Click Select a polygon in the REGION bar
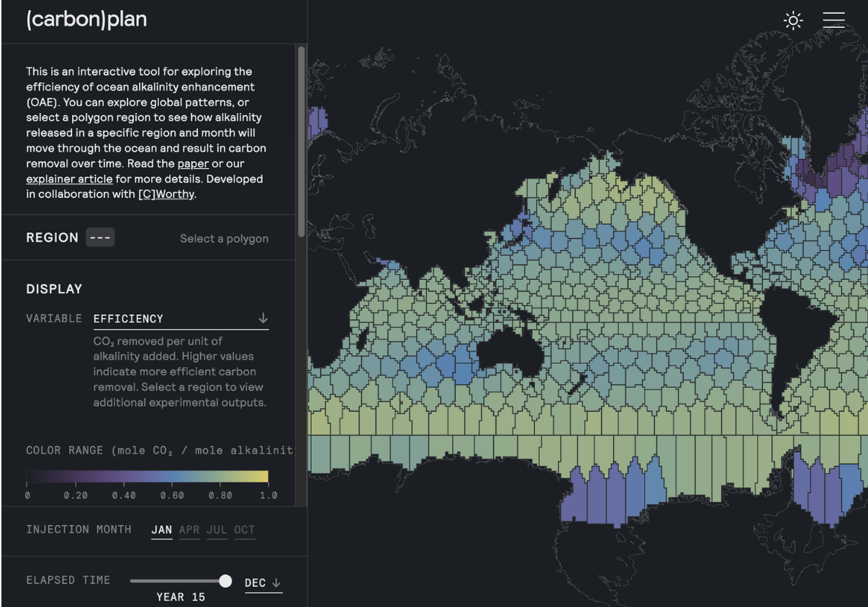The height and width of the screenshot is (607, 868). pos(224,238)
